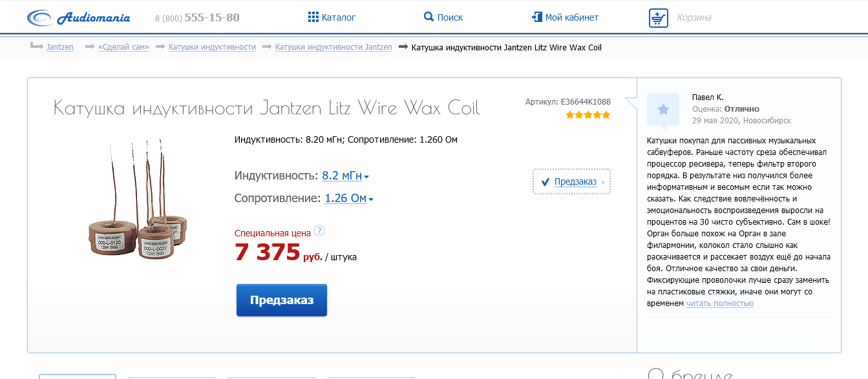The height and width of the screenshot is (379, 868).
Task: Click the Audiomania logo
Action: pyautogui.click(x=78, y=17)
